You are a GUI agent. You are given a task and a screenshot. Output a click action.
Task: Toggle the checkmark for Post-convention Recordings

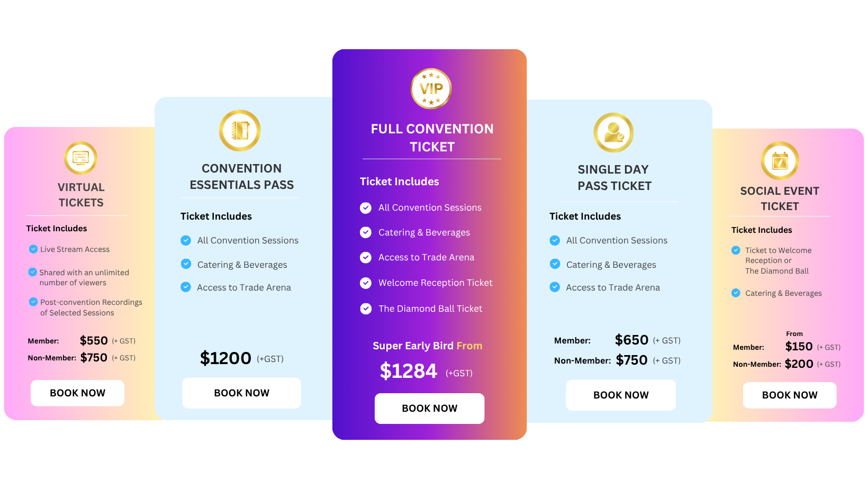32,302
